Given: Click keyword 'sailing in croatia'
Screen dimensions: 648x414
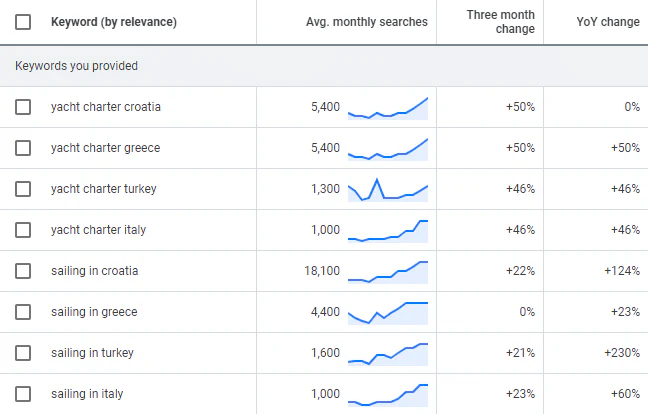Looking at the screenshot, I should pos(95,271).
